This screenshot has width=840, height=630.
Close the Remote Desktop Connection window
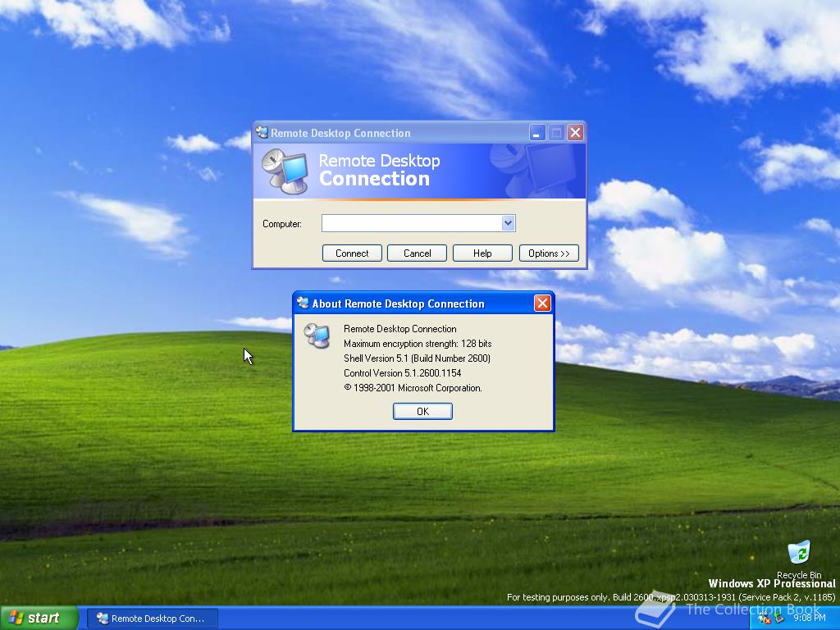(575, 132)
